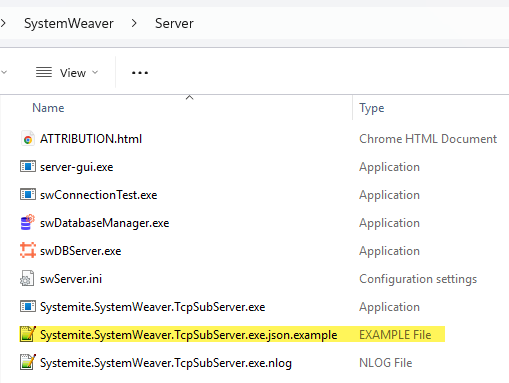
Task: Select the swServer.ini file name
Action: [71, 279]
